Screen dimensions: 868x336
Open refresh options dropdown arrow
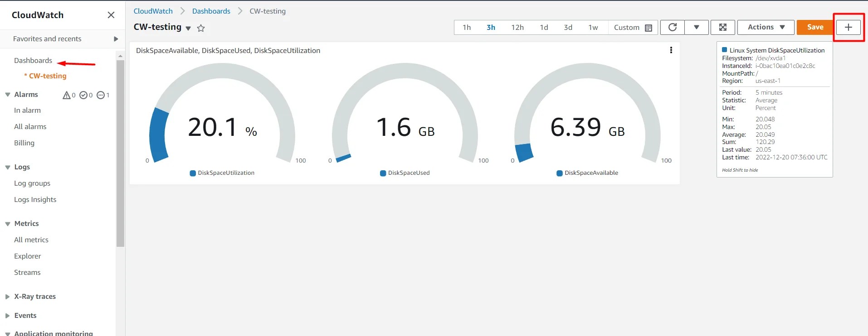697,27
